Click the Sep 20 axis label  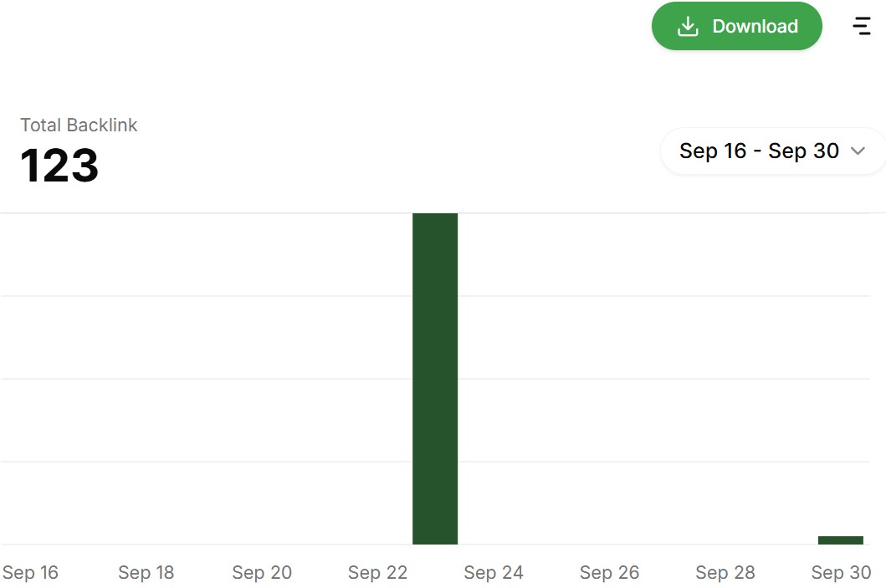[262, 573]
